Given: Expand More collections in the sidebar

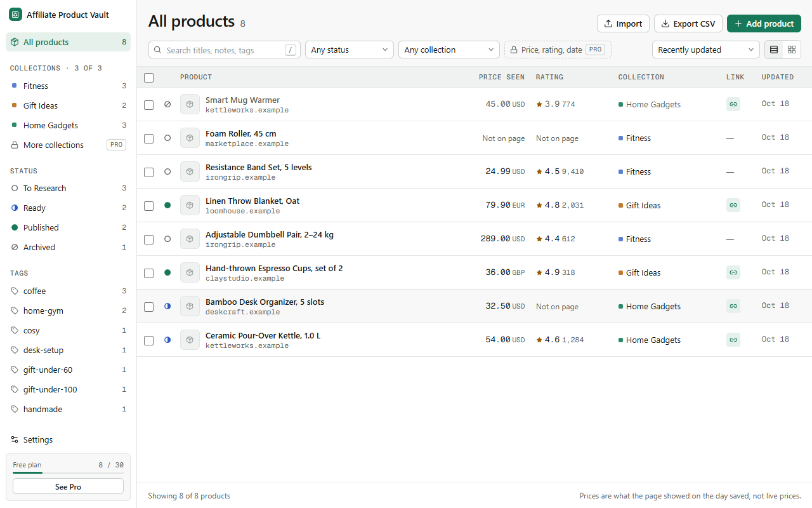Looking at the screenshot, I should pos(69,145).
